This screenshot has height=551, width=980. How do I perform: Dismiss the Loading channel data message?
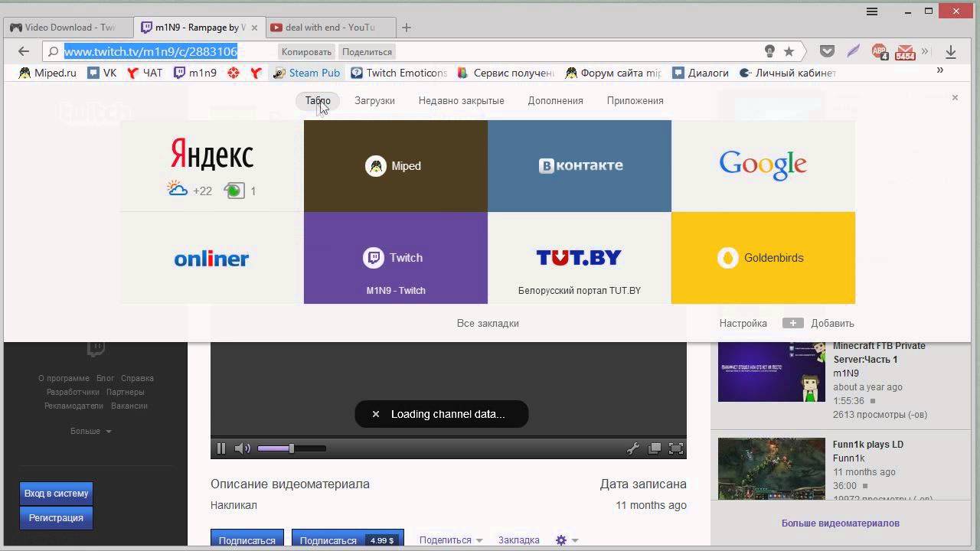(x=375, y=414)
